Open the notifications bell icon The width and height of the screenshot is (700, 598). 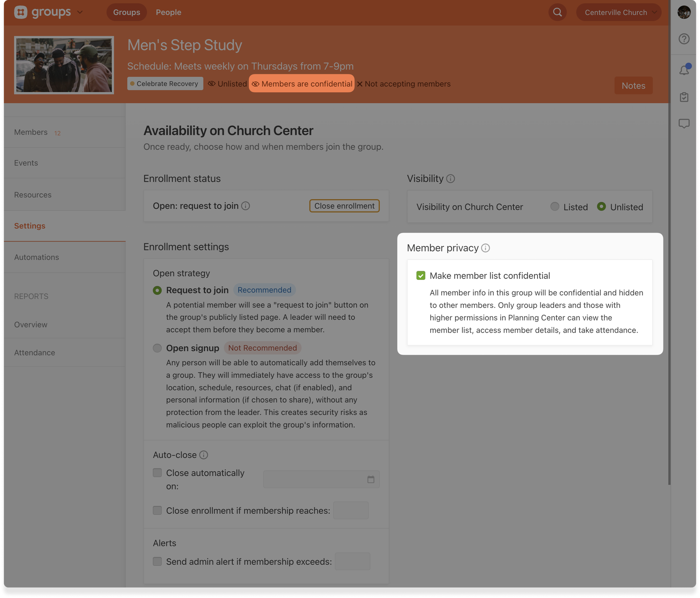(x=684, y=70)
